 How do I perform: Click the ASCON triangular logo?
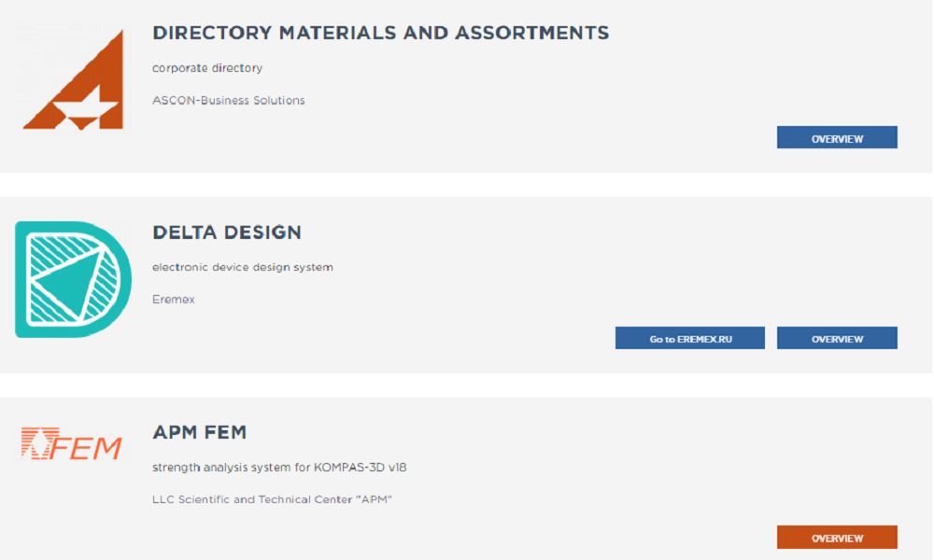pos(75,79)
